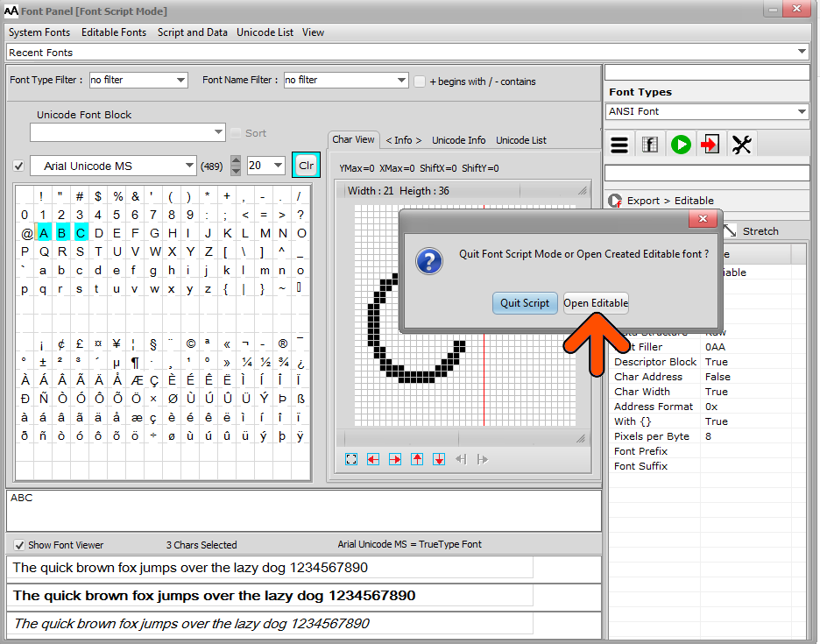Click the Clr clear selection button

tap(306, 166)
